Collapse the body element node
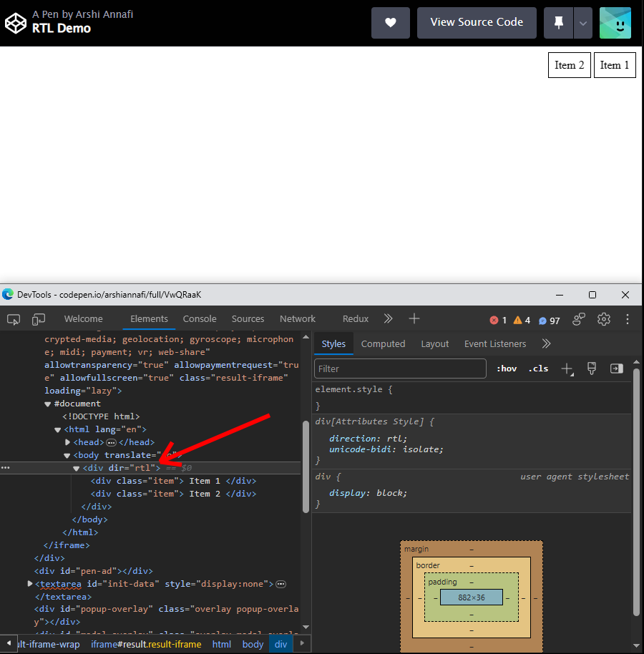 (67, 456)
